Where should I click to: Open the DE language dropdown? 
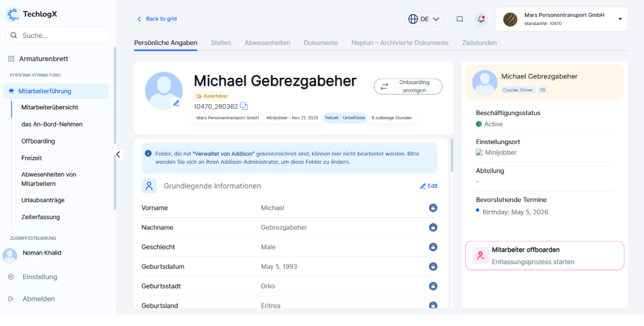425,19
